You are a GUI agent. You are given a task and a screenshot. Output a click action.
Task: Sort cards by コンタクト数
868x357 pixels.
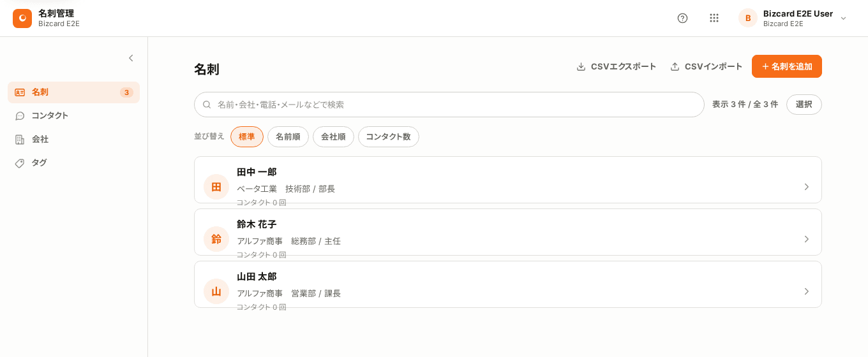click(x=389, y=136)
